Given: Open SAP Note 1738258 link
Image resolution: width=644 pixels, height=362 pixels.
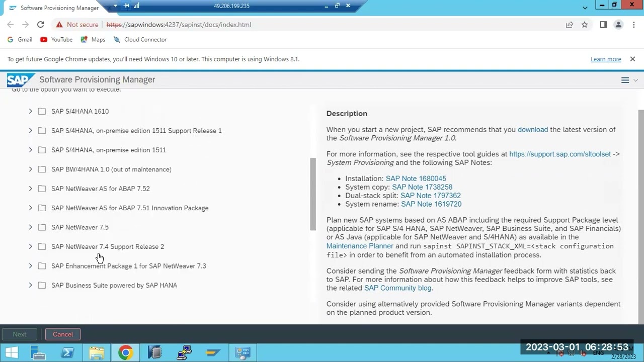Looking at the screenshot, I should point(422,187).
